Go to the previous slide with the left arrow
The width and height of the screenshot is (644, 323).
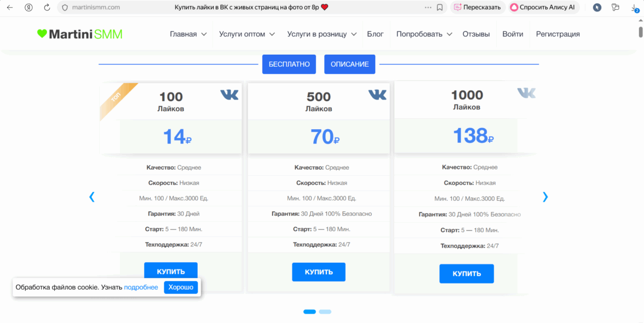tap(92, 197)
